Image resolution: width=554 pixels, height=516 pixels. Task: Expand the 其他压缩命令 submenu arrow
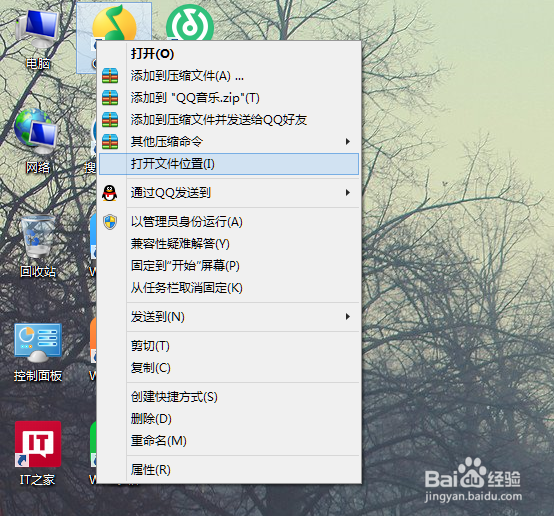348,142
